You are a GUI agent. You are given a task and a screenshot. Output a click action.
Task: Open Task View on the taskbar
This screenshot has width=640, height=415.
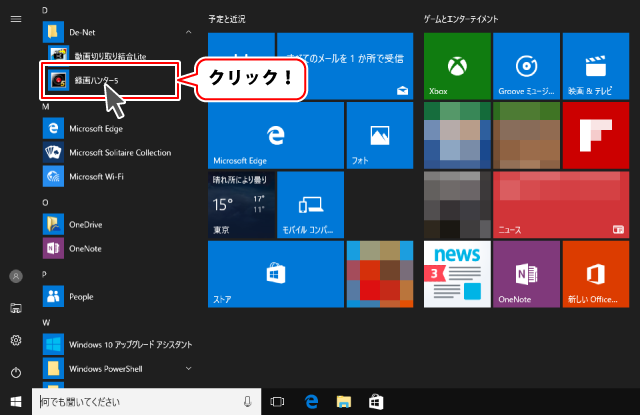pyautogui.click(x=277, y=402)
